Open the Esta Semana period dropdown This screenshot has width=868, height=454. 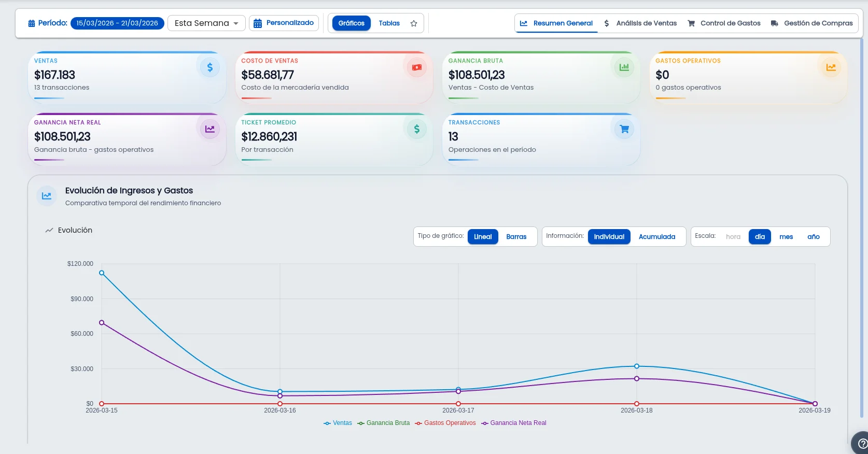[206, 23]
